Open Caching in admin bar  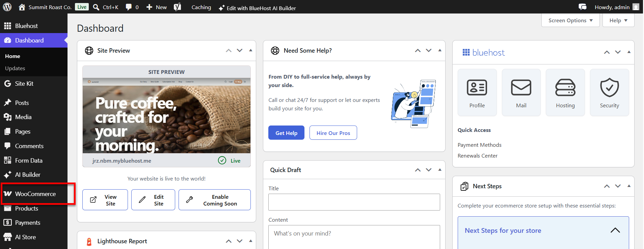tap(201, 7)
